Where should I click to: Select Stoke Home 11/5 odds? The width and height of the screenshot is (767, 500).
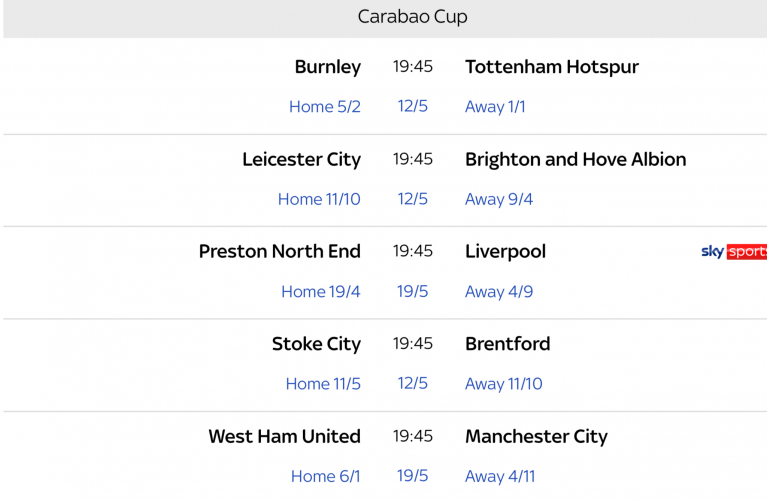pyautogui.click(x=323, y=384)
